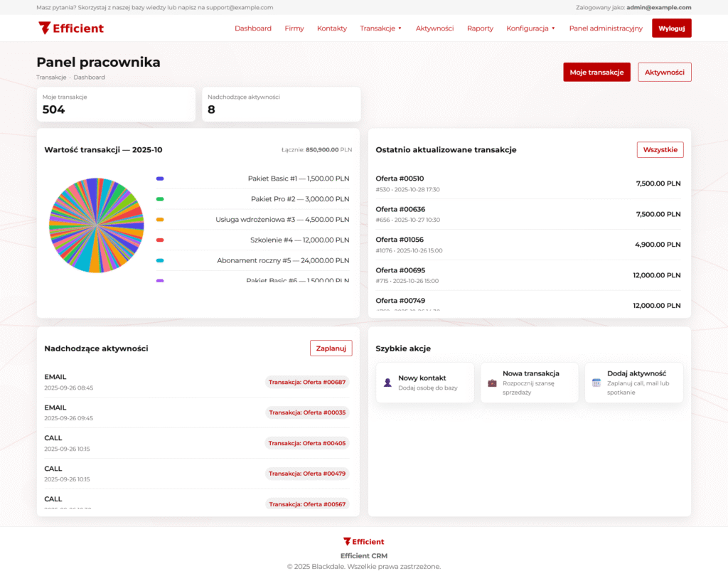728x581 pixels.
Task: Click the Transakcje breadcrumb link
Action: click(51, 77)
